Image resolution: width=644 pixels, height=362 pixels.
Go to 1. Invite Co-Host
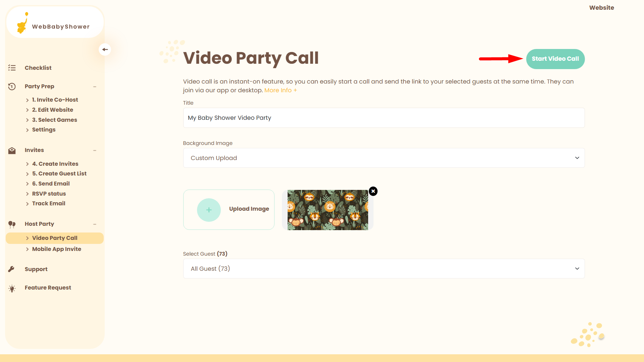coord(55,100)
